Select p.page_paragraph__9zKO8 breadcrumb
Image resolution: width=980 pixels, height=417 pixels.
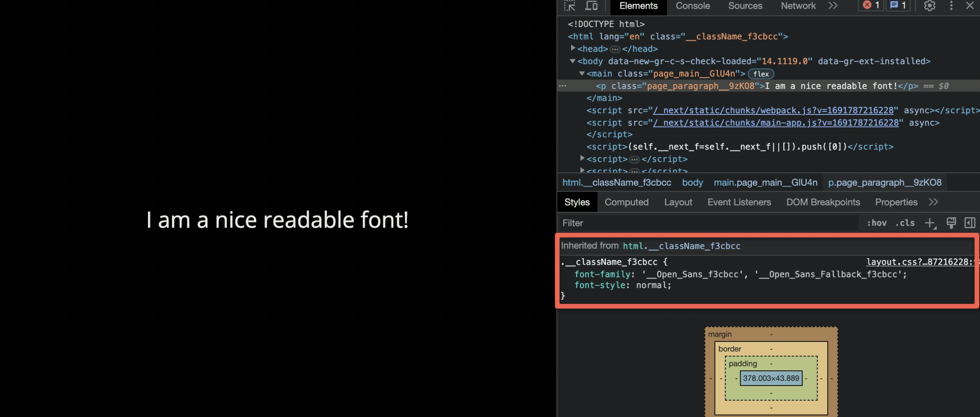pyautogui.click(x=885, y=183)
